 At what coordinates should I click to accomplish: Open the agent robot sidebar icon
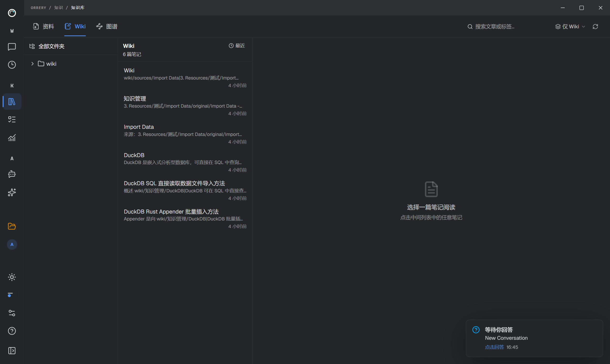click(12, 174)
